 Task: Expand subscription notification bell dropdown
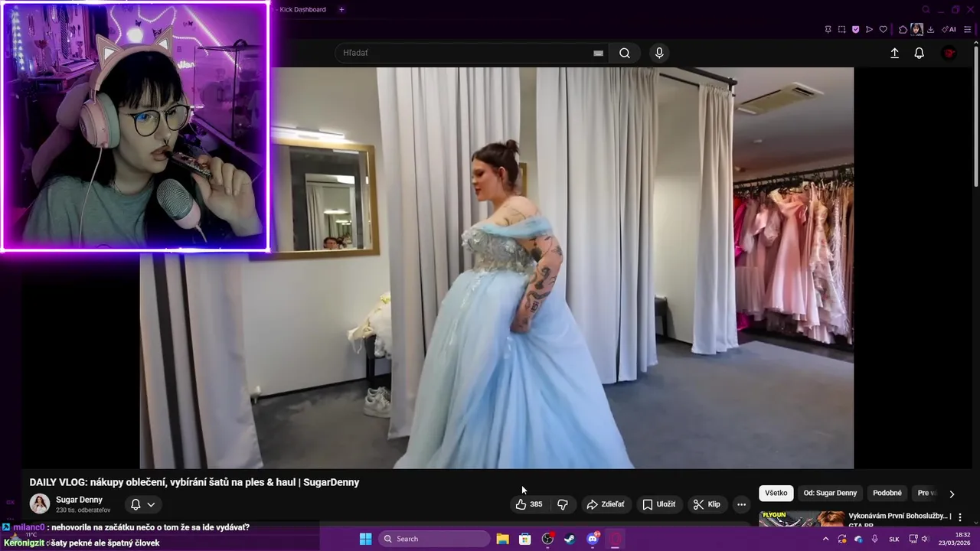click(x=142, y=504)
